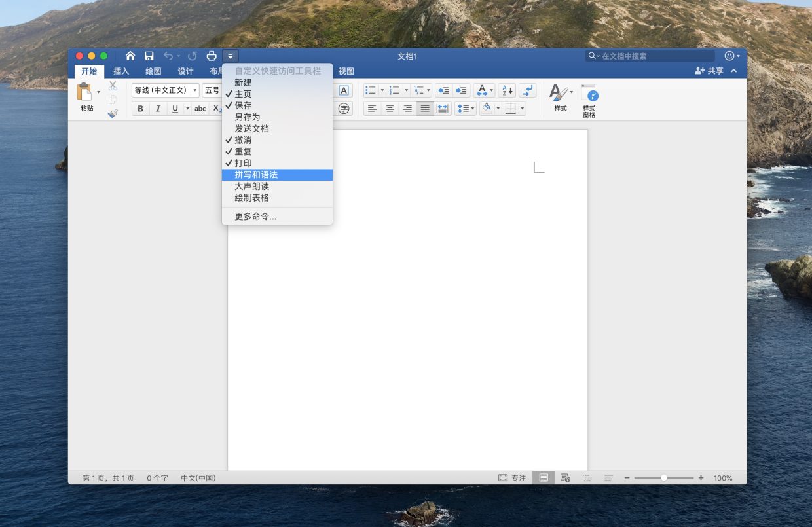This screenshot has width=812, height=527.
Task: Select 绘制表格 in the menu
Action: click(x=278, y=197)
